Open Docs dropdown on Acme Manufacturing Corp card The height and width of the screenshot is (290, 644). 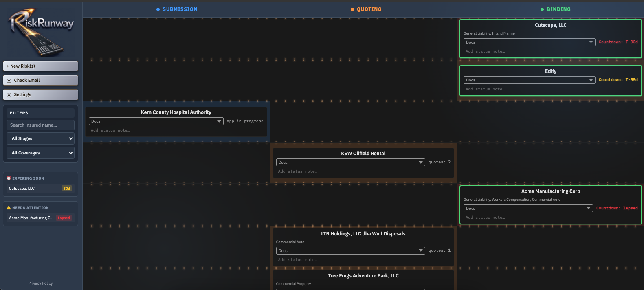528,209
